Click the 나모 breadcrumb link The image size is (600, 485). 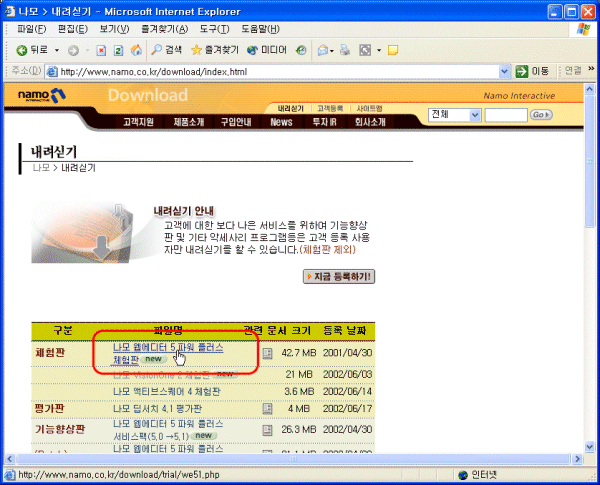[41, 168]
